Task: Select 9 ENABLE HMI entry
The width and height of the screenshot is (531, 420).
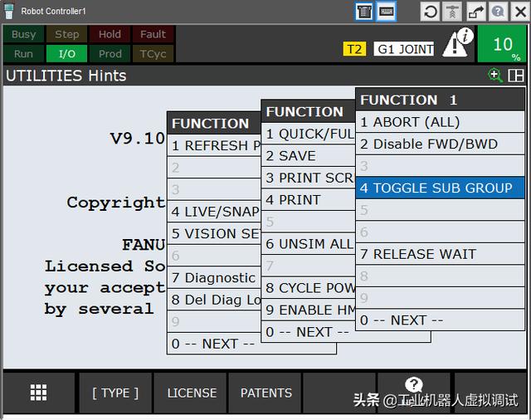Action: pyautogui.click(x=309, y=310)
